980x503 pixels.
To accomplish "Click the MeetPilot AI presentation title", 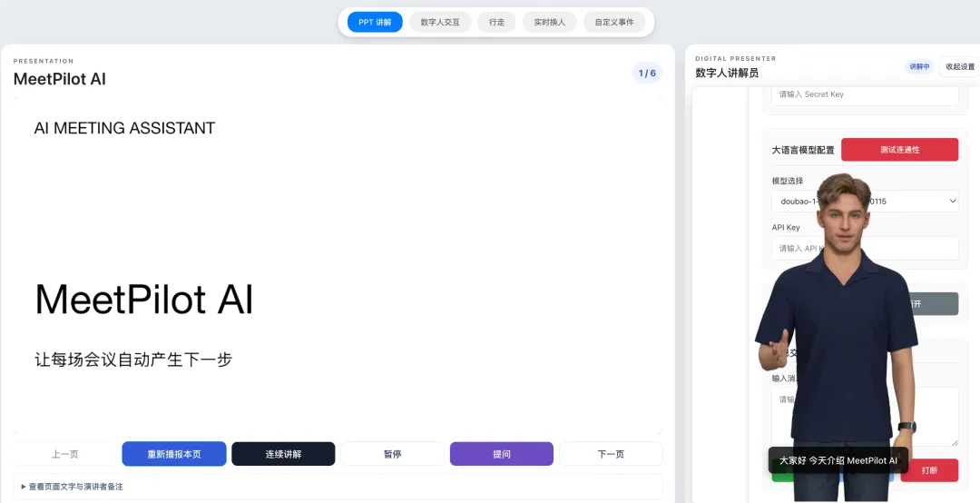I will (59, 79).
